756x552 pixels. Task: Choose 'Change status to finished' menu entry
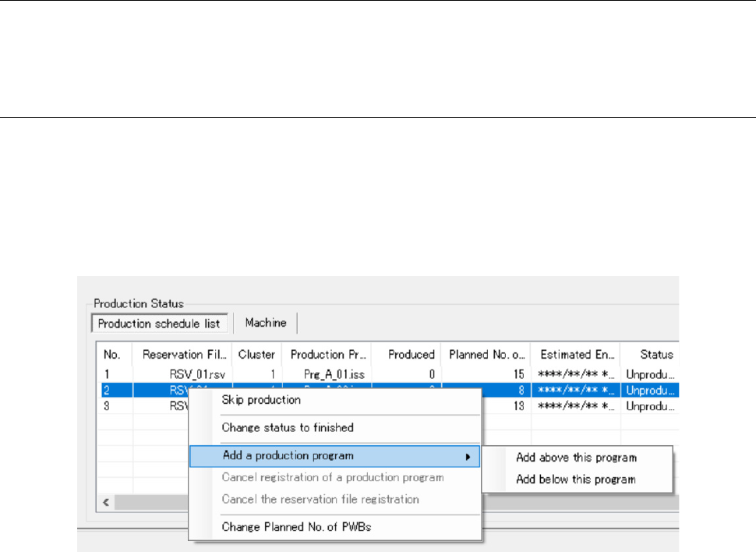(288, 427)
